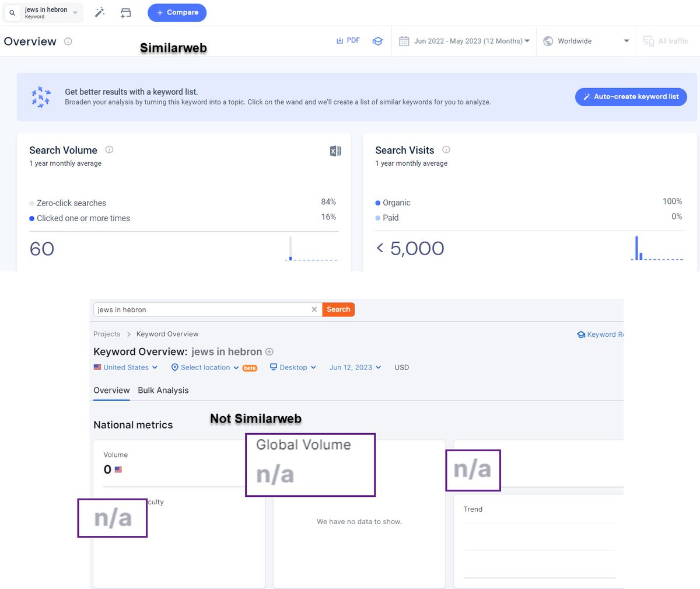
Task: Open the Jun 2022 - May 2023 date range dropdown
Action: tap(464, 41)
